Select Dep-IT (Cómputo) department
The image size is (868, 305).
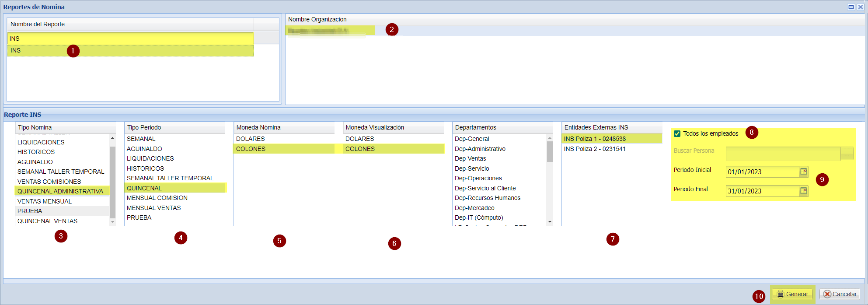[x=499, y=217]
